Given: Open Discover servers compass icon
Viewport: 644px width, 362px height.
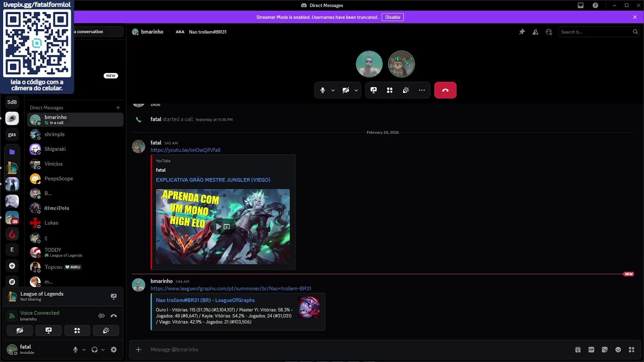Looking at the screenshot, I should (12, 282).
